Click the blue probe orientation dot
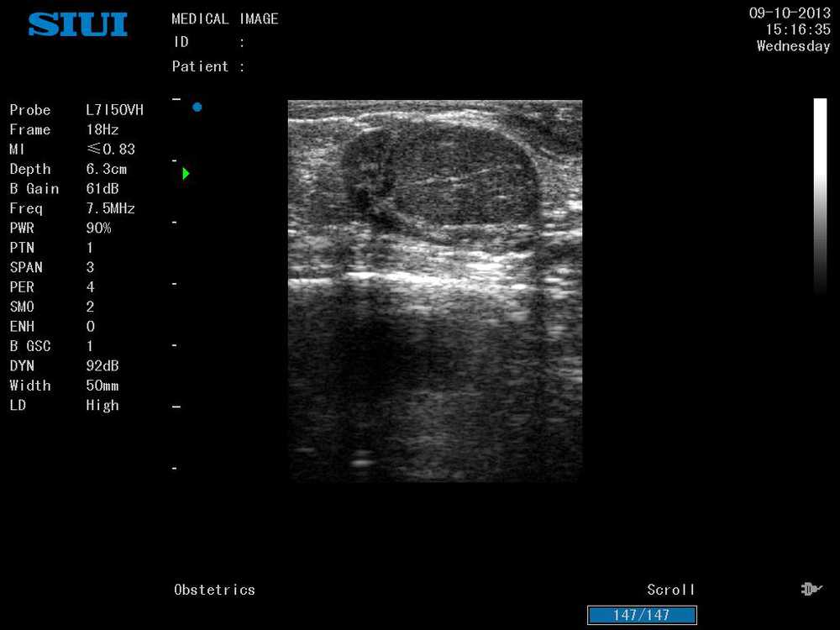The height and width of the screenshot is (630, 840). (197, 107)
